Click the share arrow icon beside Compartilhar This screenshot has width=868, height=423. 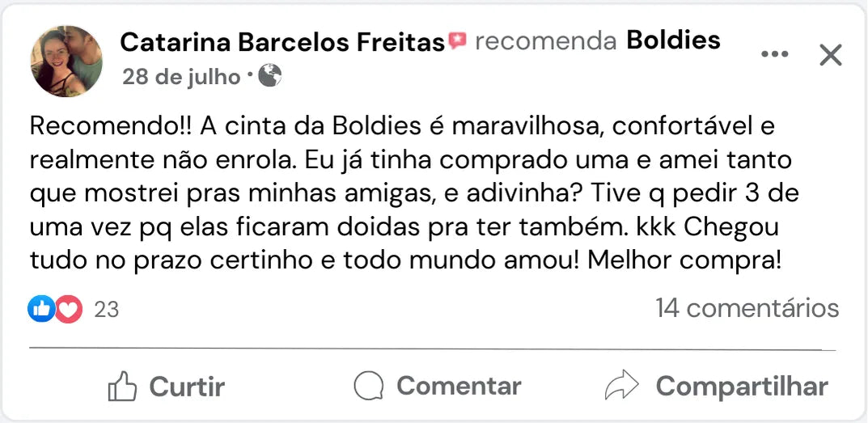pyautogui.click(x=622, y=386)
